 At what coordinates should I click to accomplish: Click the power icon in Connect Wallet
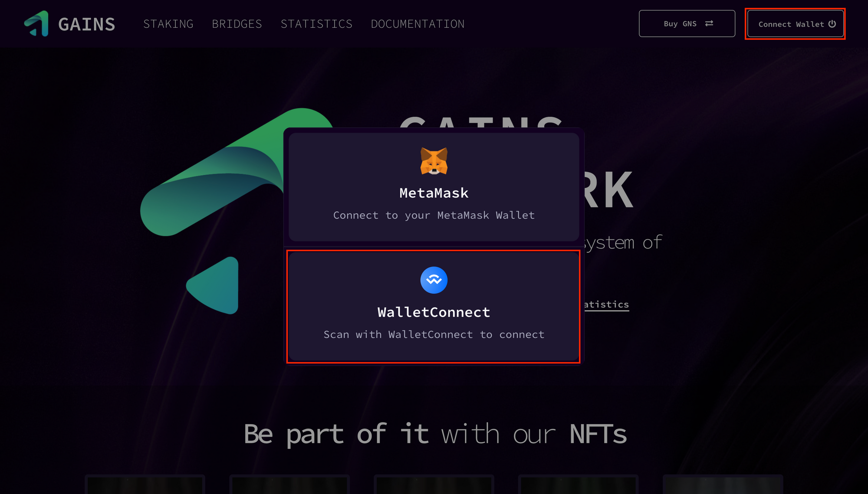click(x=832, y=24)
